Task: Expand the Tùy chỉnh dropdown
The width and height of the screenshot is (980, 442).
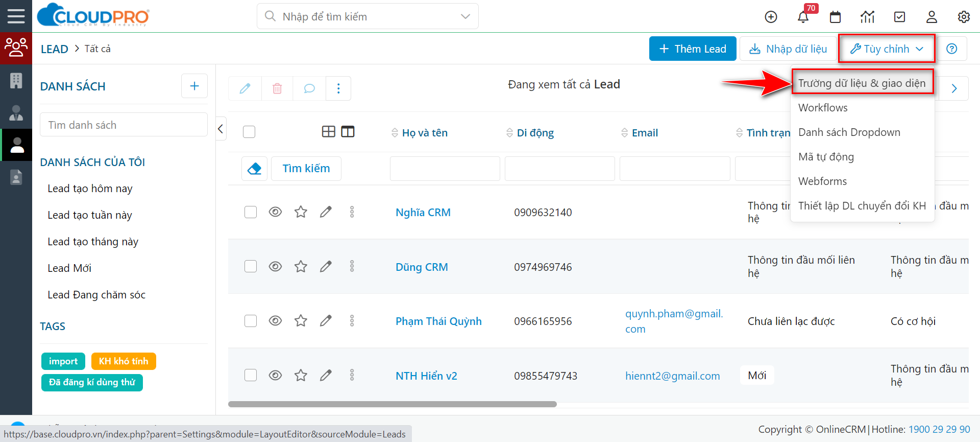Action: tap(887, 49)
